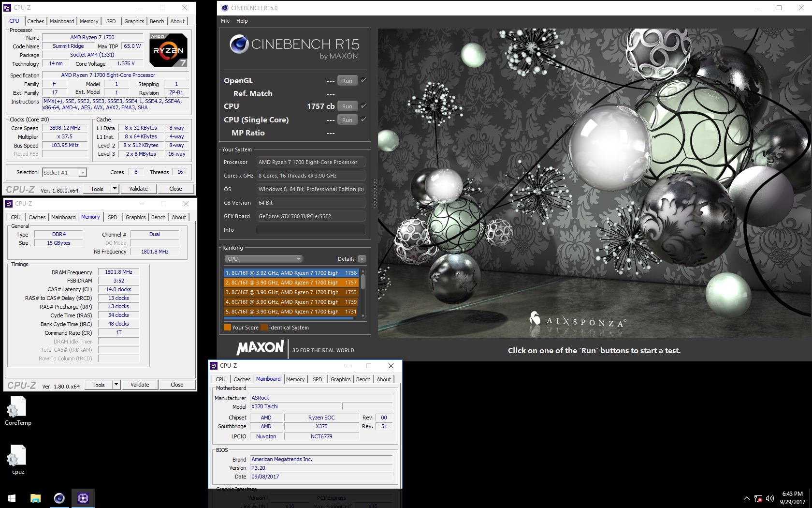
Task: Switch to Bench tab in top CPU-Z window
Action: point(157,21)
